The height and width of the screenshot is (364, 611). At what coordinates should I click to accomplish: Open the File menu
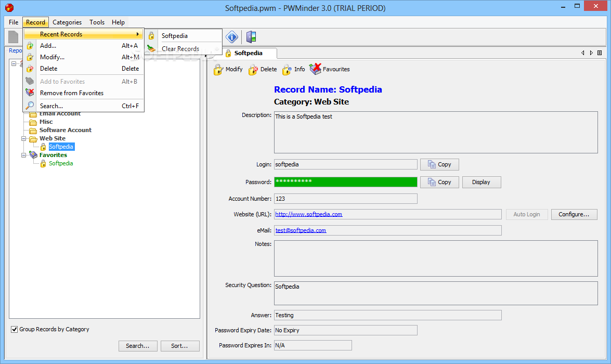click(14, 22)
